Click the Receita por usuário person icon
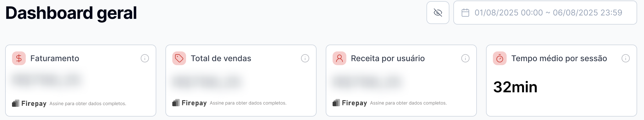 [x=339, y=58]
